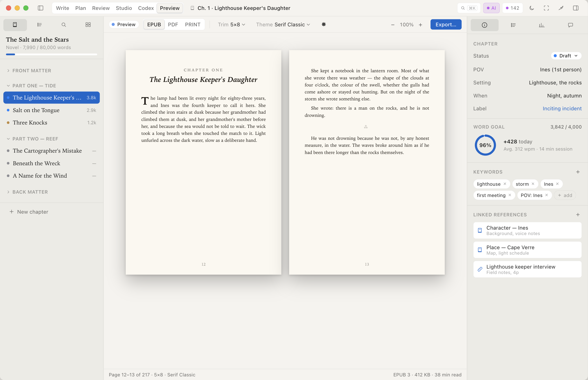The image size is (588, 380).
Task: Remove the POV: Ines keyword
Action: click(x=547, y=195)
